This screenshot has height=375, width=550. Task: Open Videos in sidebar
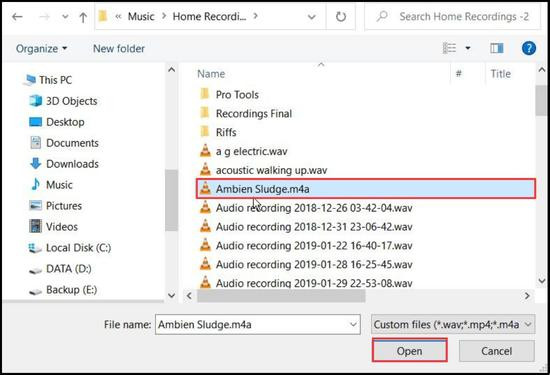pos(62,227)
